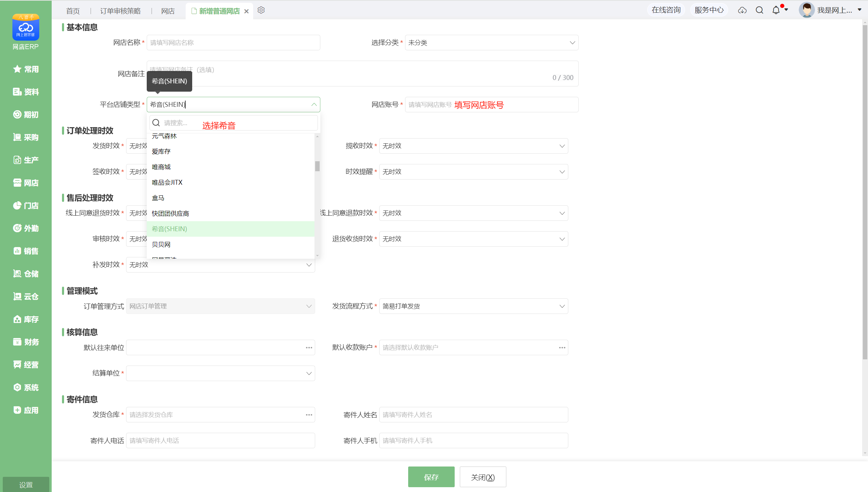Image resolution: width=868 pixels, height=492 pixels.
Task: Click the 保存 button
Action: [431, 477]
